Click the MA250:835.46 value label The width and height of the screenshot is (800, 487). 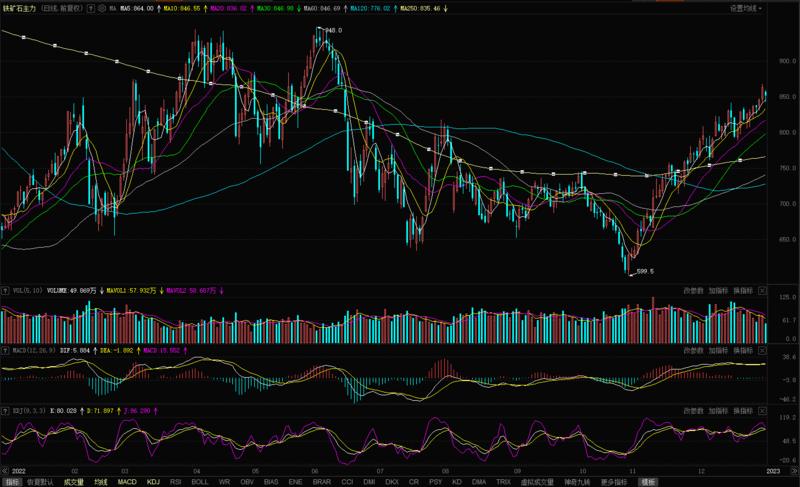pos(420,9)
